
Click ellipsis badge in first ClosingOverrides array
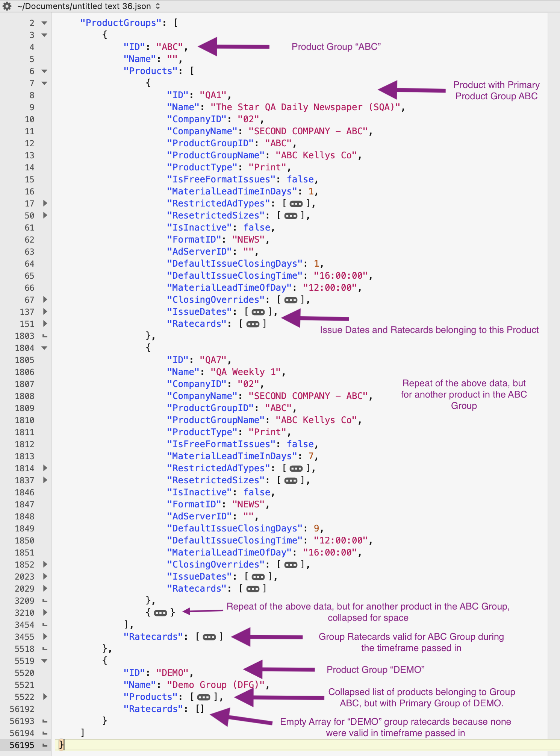tap(291, 300)
